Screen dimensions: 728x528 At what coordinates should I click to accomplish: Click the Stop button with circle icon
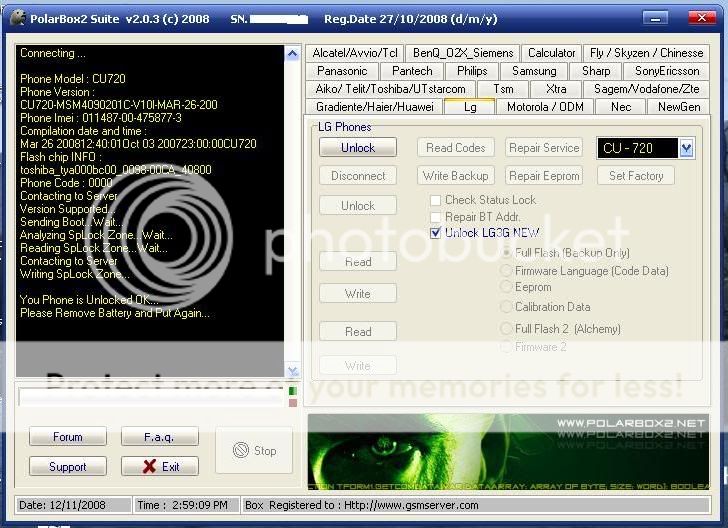click(254, 450)
